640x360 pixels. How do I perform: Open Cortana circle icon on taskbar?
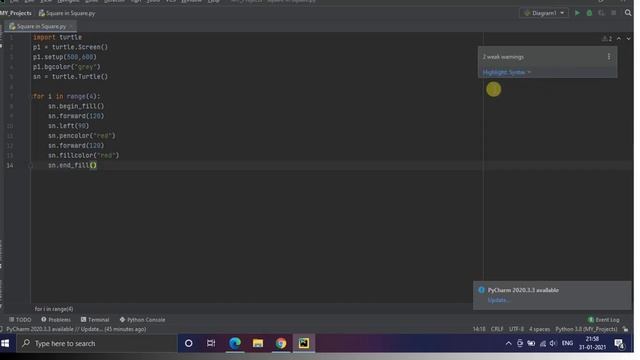coord(189,343)
